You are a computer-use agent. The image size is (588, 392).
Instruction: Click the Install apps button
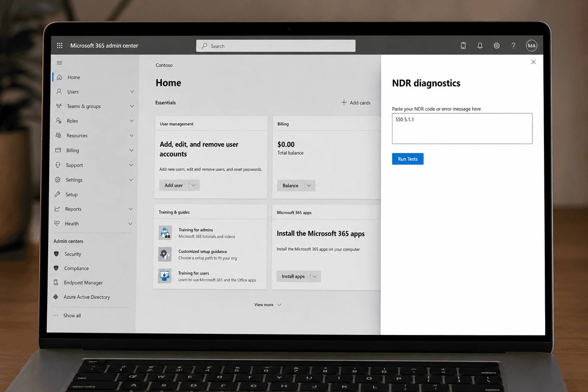(x=293, y=276)
